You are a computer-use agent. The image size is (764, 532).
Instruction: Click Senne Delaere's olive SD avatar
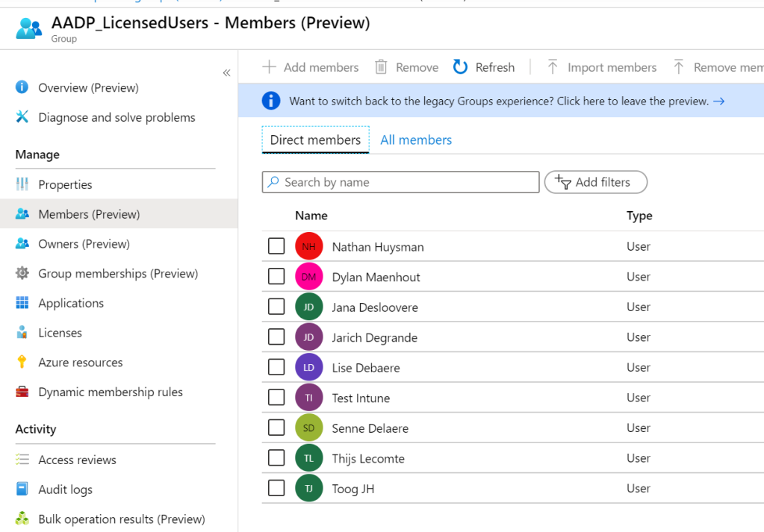(309, 428)
